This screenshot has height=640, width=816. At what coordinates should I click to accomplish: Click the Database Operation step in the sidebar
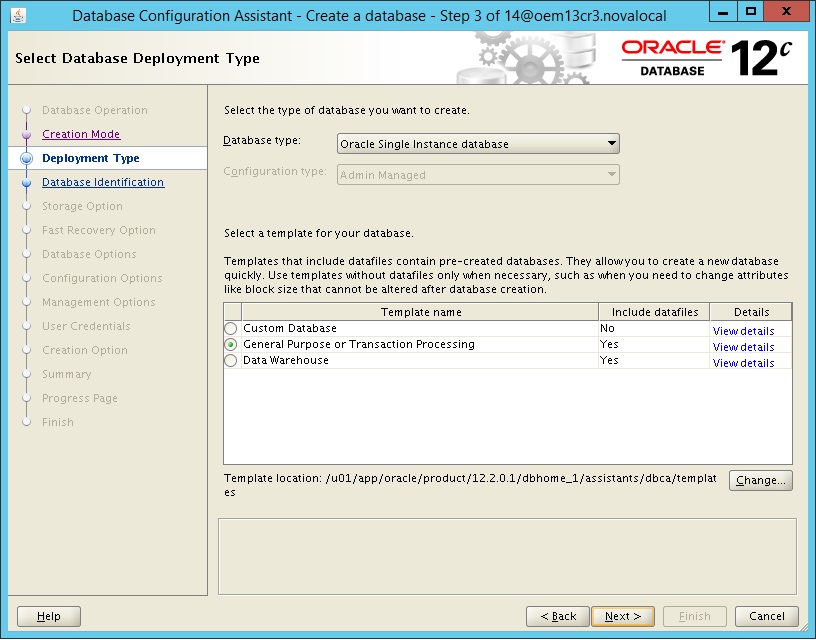pos(95,110)
